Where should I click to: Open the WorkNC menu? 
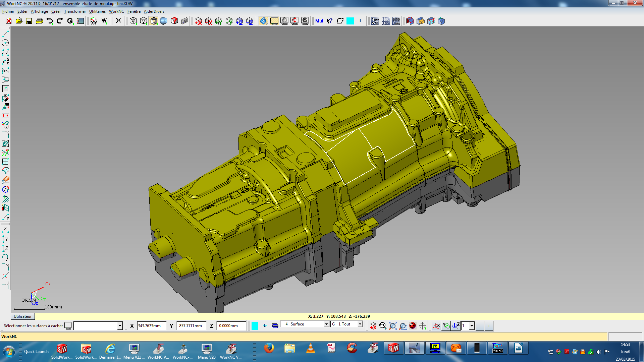(116, 11)
